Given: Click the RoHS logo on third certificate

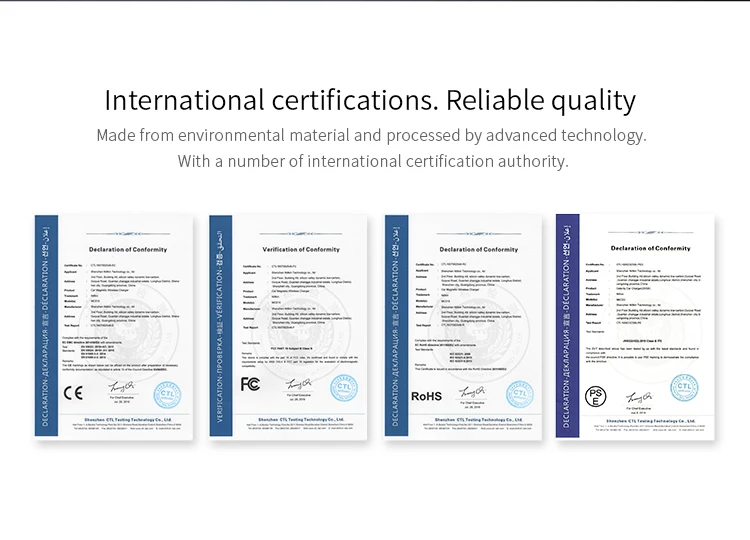Looking at the screenshot, I should 427,397.
